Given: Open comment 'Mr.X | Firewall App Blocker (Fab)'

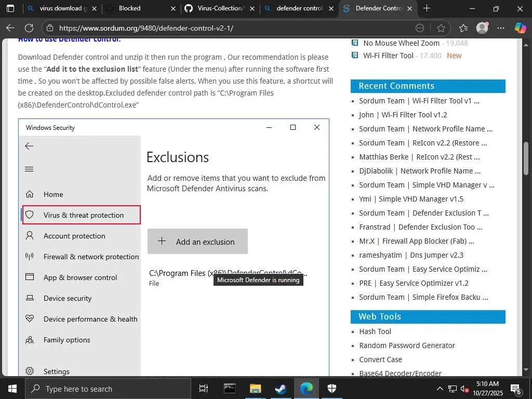Looking at the screenshot, I should click(416, 241).
